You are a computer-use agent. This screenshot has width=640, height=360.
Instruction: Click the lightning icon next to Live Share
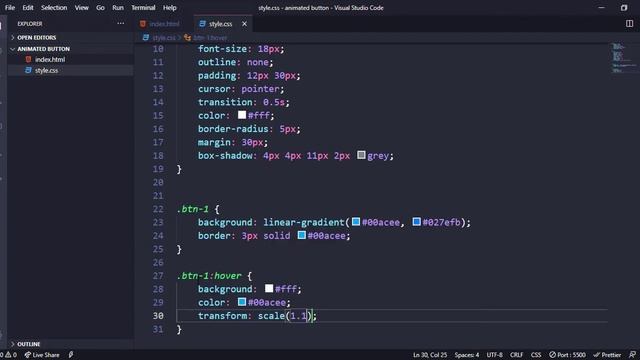click(x=71, y=355)
